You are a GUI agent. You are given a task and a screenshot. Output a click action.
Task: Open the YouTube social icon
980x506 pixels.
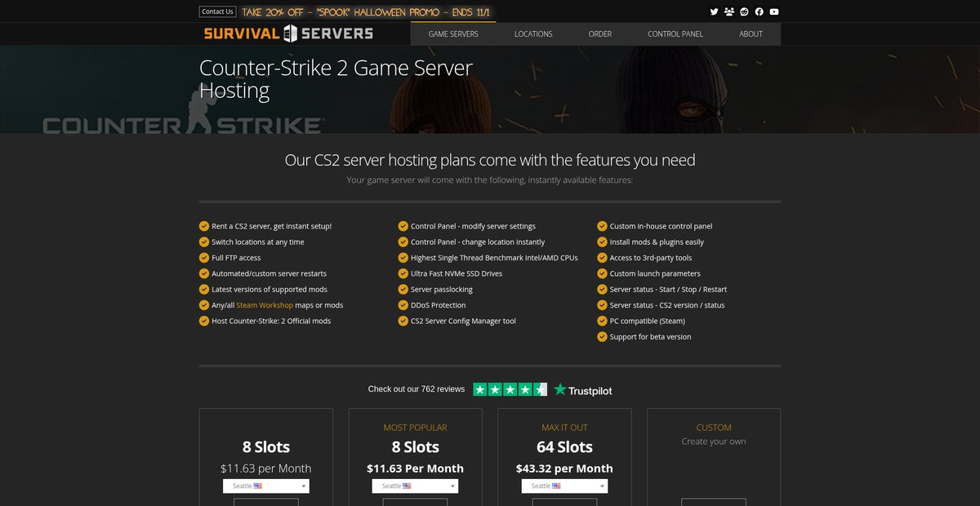coord(774,11)
